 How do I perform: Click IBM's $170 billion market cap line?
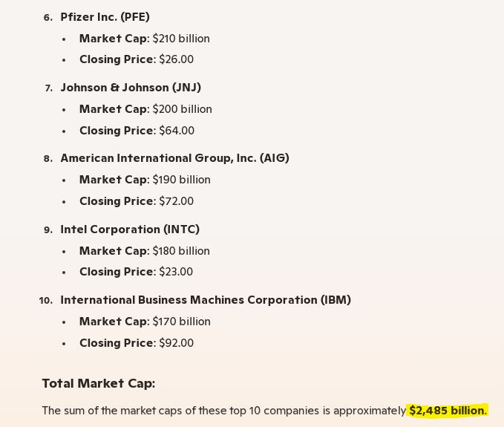(x=145, y=322)
